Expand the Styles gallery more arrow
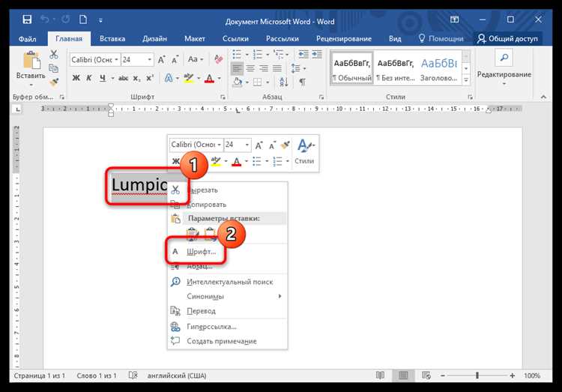The width and height of the screenshot is (562, 392). pos(466,80)
